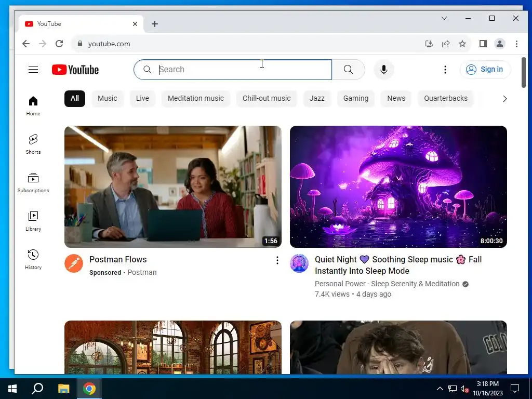Select the Jazz filter chip

click(x=317, y=99)
